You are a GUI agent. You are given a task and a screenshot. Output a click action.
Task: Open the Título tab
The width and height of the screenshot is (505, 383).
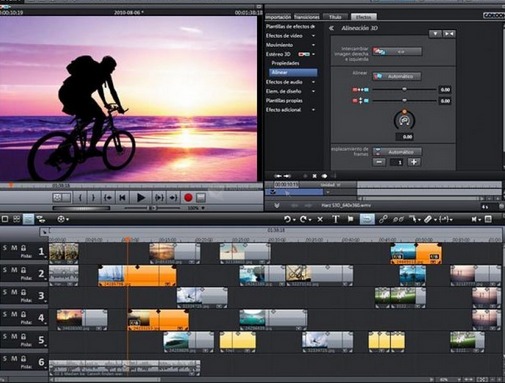pos(335,17)
